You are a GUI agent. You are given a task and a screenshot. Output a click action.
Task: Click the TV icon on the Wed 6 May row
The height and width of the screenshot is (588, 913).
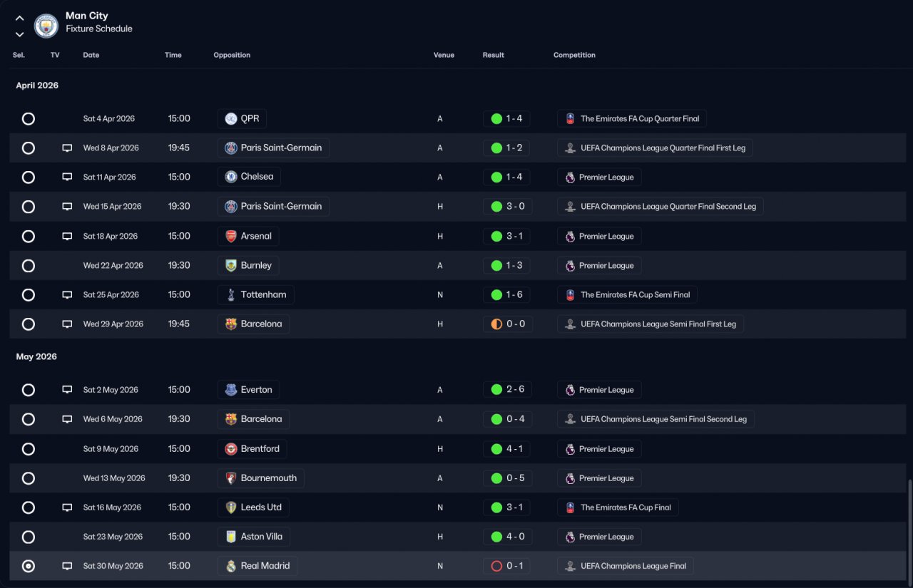67,419
